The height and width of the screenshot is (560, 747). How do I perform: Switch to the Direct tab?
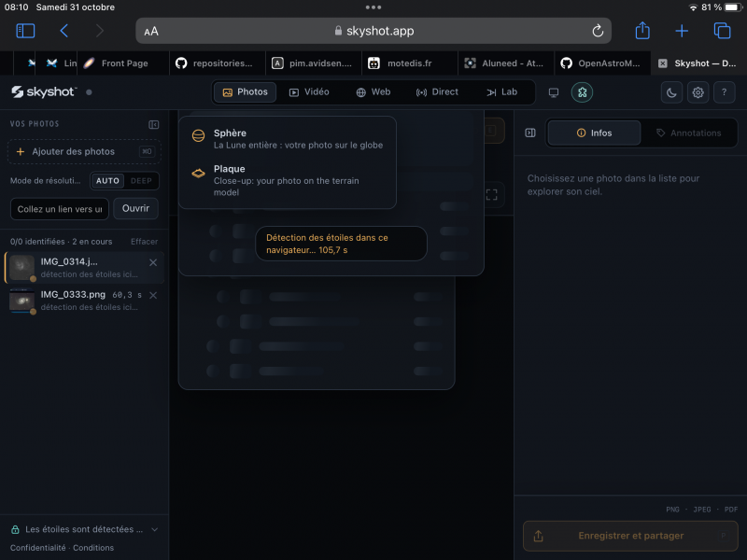click(437, 91)
